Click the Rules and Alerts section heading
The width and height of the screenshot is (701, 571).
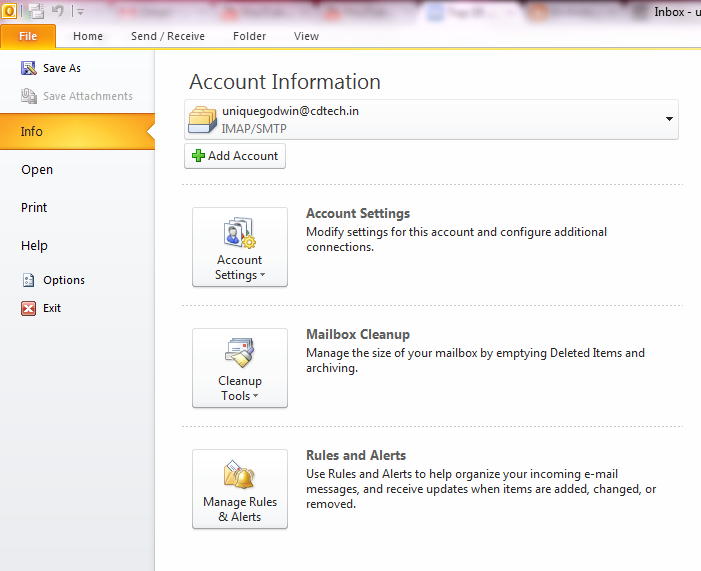pyautogui.click(x=356, y=455)
